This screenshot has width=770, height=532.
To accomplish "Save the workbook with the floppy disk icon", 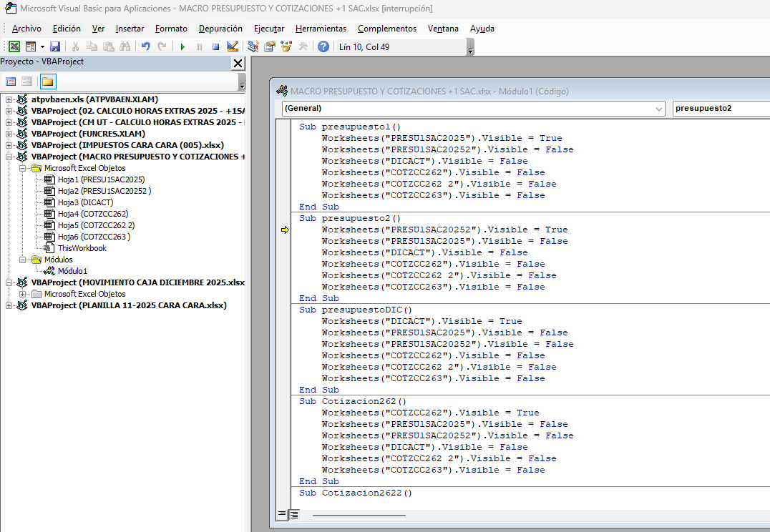I will coord(55,46).
